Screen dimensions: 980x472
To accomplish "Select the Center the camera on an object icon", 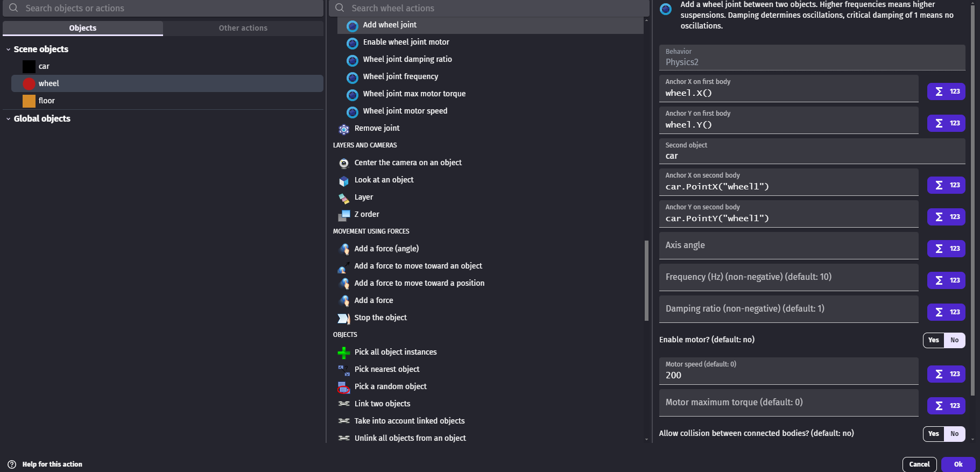I will (344, 163).
